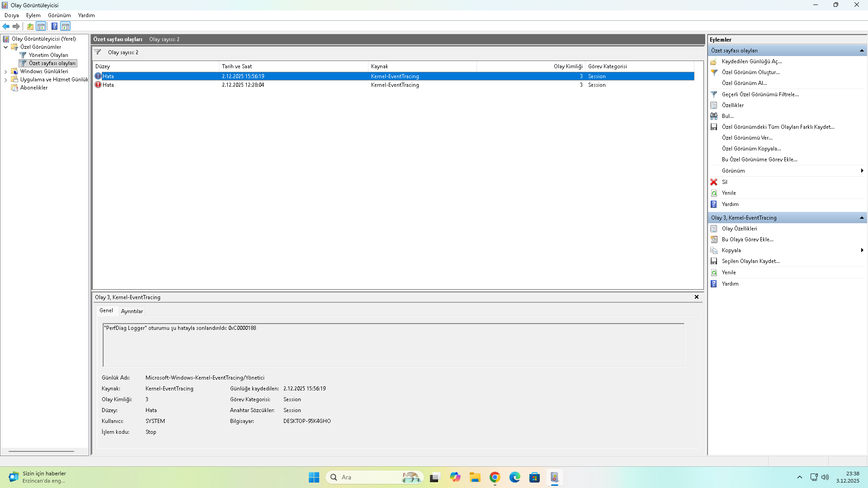This screenshot has height=488, width=868.
Task: Click Özel Görünüm Oluştur action link
Action: [750, 72]
